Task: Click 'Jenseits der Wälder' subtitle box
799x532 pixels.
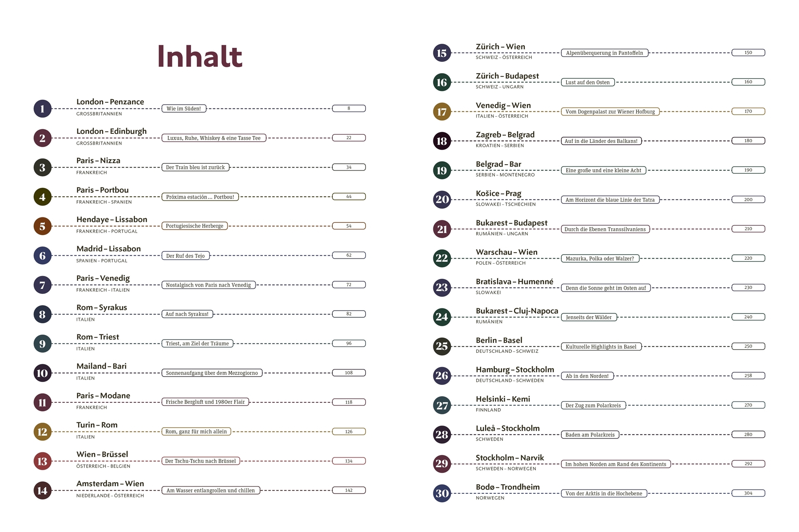Action: 588,317
